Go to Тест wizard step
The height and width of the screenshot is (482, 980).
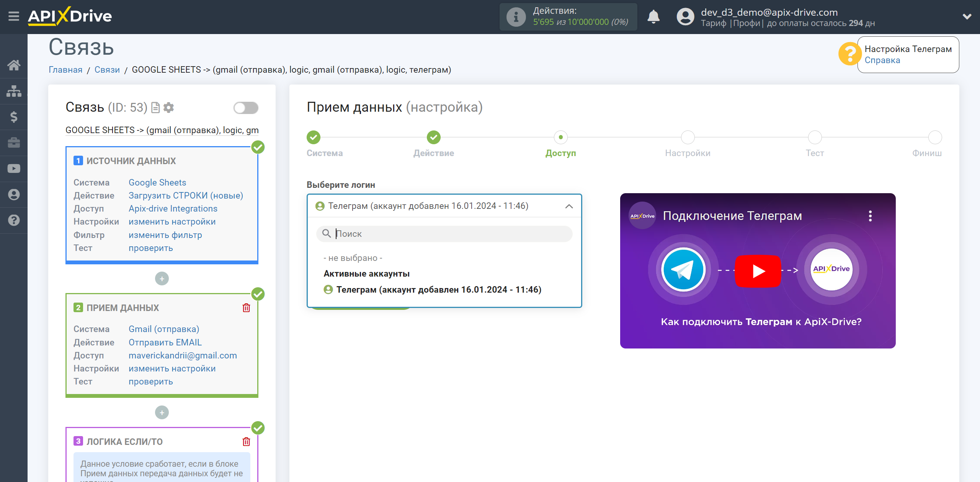click(815, 137)
